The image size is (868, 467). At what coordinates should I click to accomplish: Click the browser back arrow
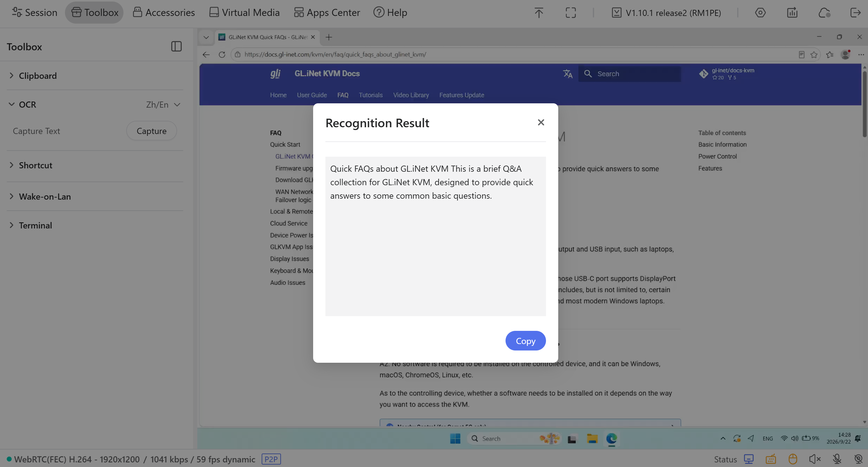[x=206, y=54]
